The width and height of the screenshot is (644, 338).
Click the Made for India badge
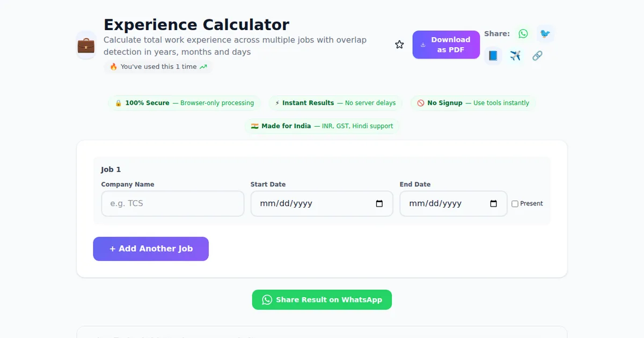tap(322, 126)
